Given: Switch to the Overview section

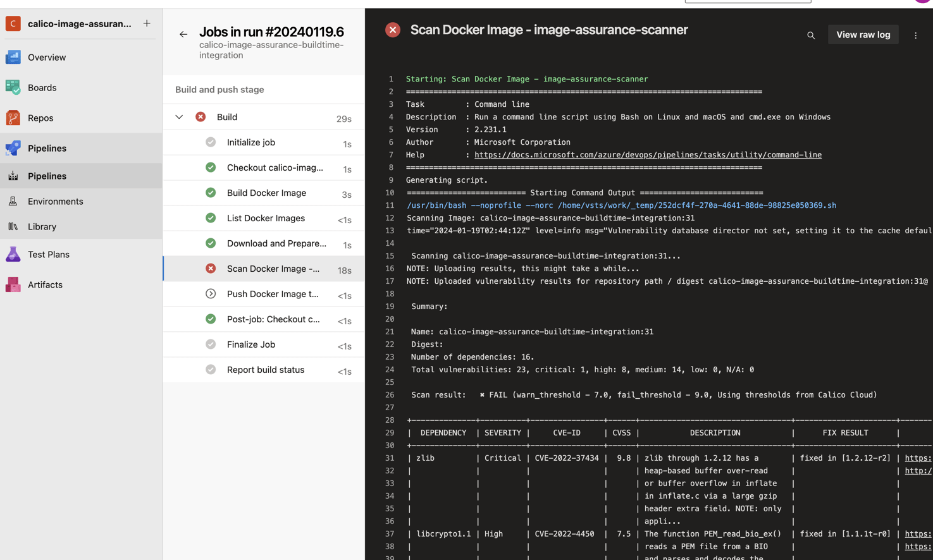Looking at the screenshot, I should 47,57.
